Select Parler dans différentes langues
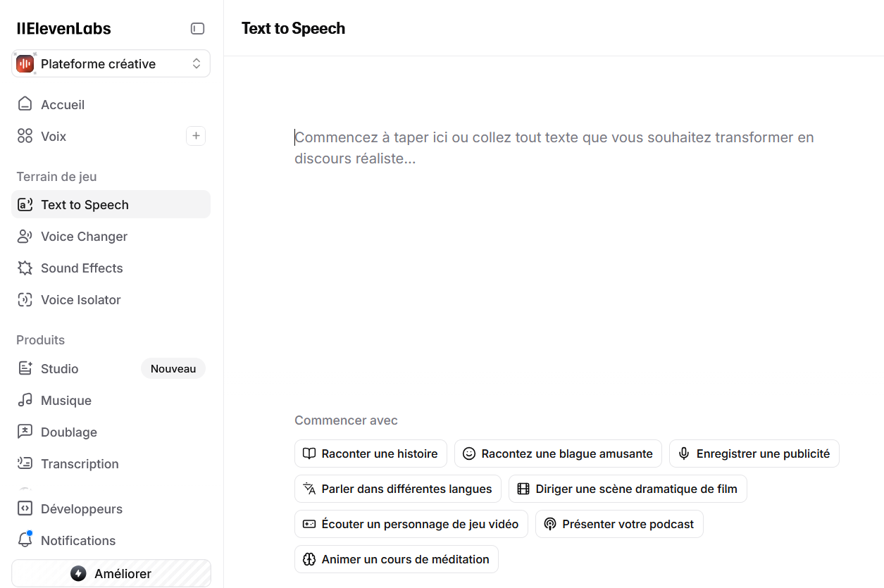Image resolution: width=884 pixels, height=588 pixels. [x=397, y=488]
